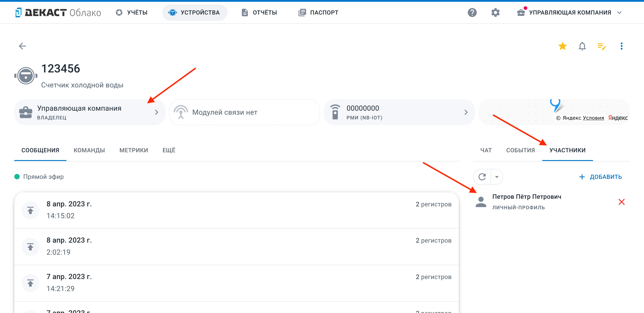Open the refresh options dropdown arrow

497,177
